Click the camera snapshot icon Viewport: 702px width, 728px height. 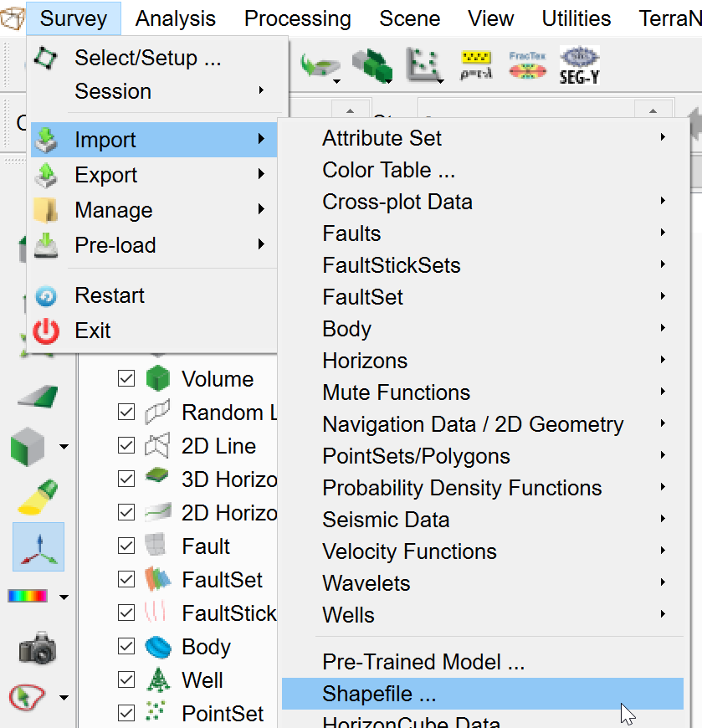pyautogui.click(x=38, y=648)
